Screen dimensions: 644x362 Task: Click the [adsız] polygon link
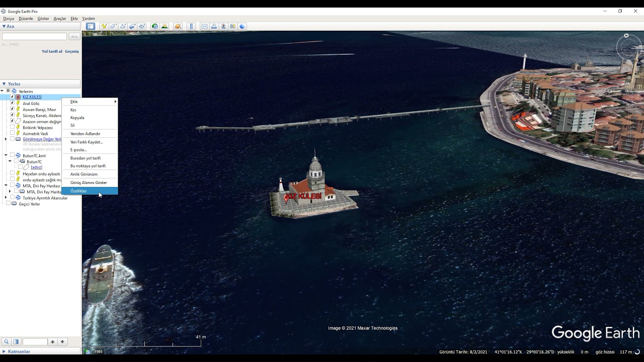point(36,167)
